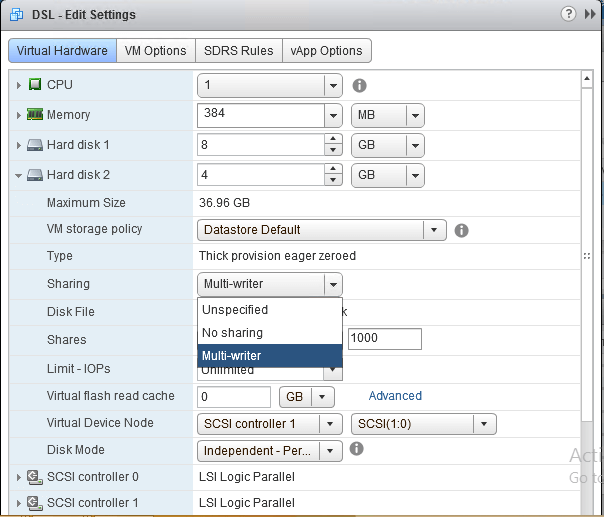The image size is (604, 517).
Task: Increase Hard disk 2 size with up stepper
Action: click(333, 170)
